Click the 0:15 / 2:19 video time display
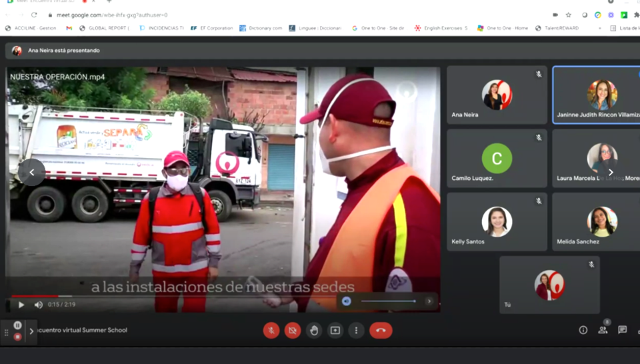This screenshot has height=364, width=640. coord(61,305)
